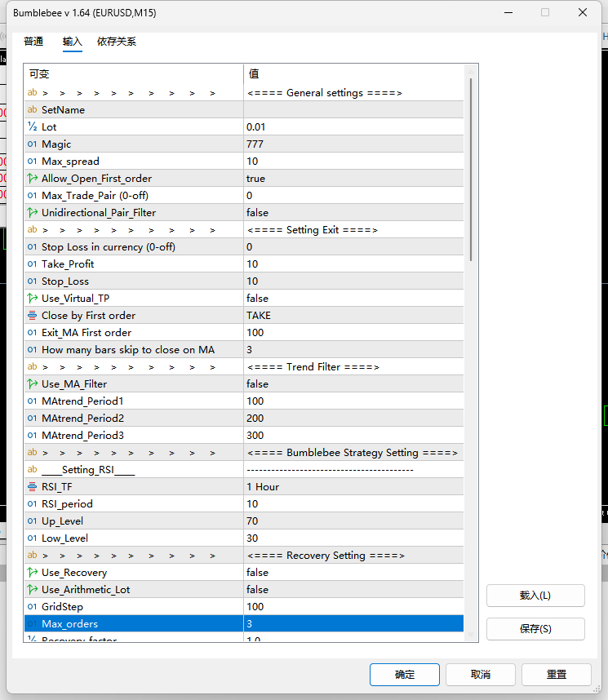Click the 重置 button
608x700 pixels.
coord(557,675)
